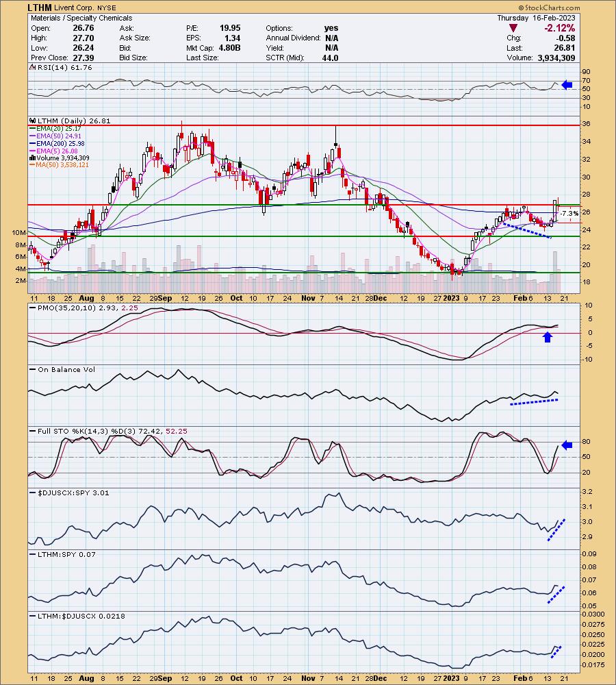The width and height of the screenshot is (616, 685).
Task: Click the -2.12% percent change
Action: pos(559,28)
